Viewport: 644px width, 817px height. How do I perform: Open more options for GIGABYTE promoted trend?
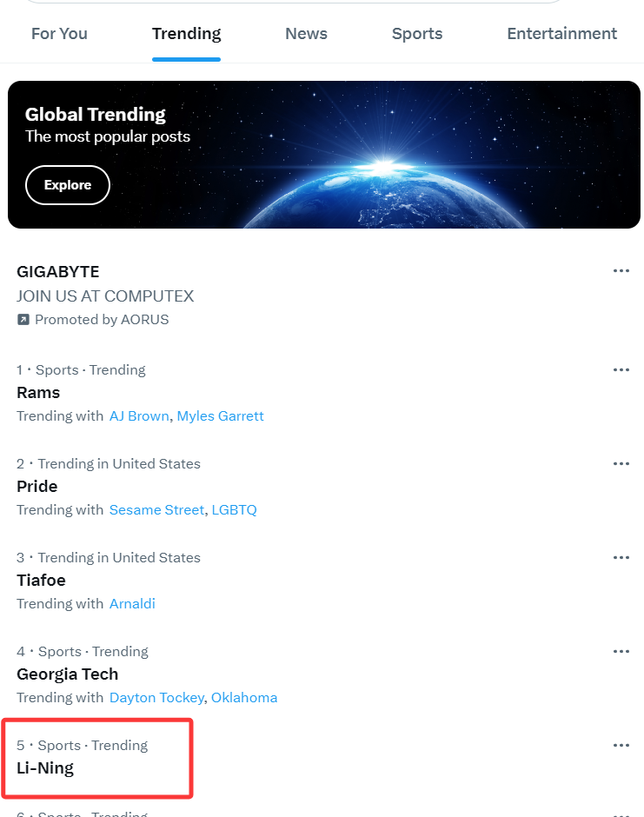(621, 271)
